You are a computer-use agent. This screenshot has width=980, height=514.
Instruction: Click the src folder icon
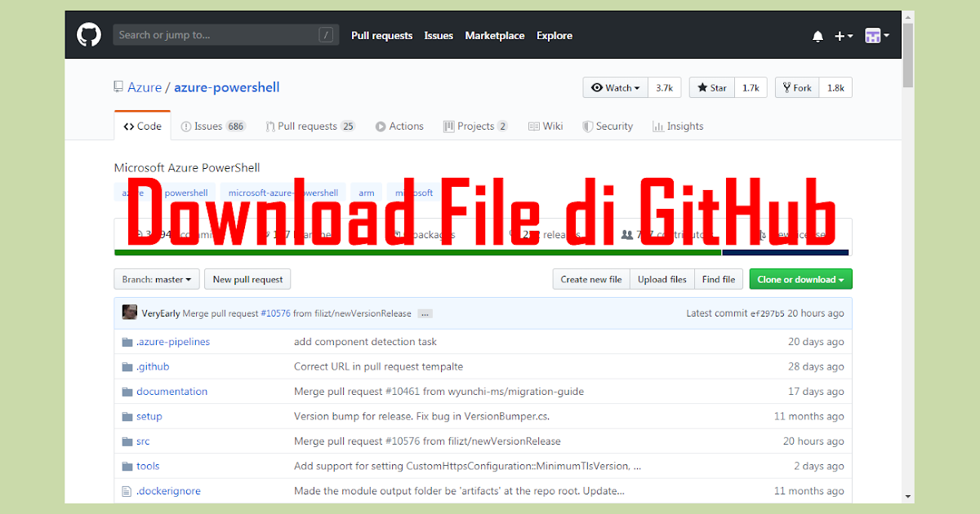[x=127, y=441]
